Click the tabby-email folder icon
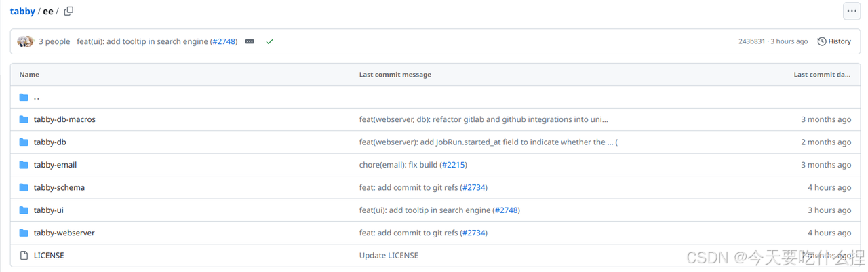This screenshot has height=272, width=868. click(x=24, y=165)
